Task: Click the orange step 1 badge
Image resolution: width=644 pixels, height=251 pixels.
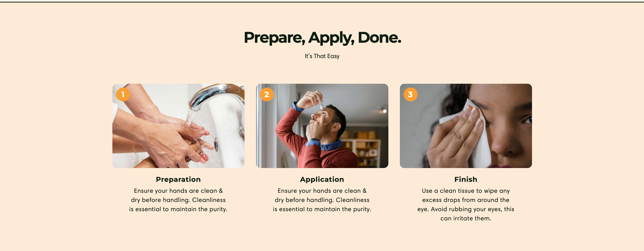Action: point(123,94)
